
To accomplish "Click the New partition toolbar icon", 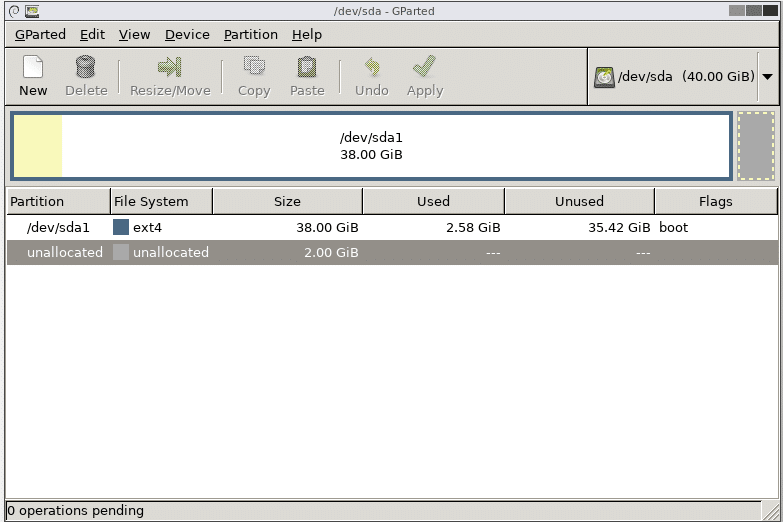I will 33,68.
